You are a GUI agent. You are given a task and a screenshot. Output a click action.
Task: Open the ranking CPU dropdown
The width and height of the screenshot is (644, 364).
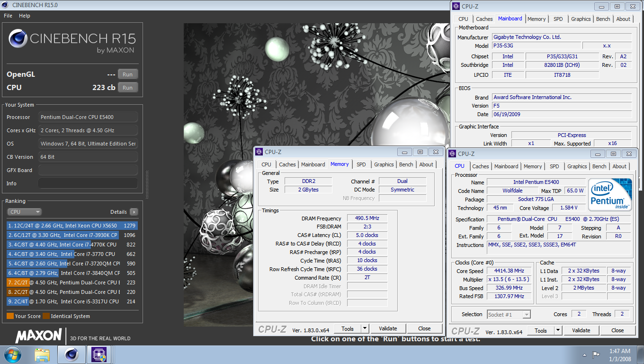coord(24,212)
